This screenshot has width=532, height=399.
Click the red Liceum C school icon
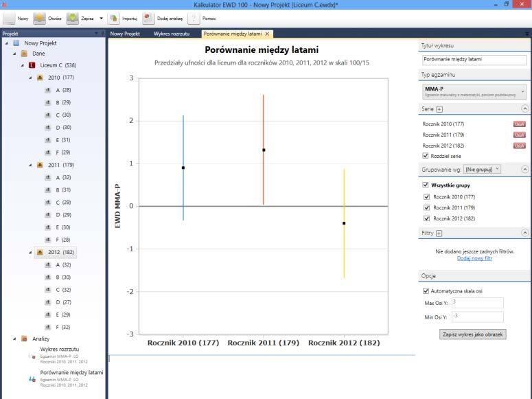(32, 65)
